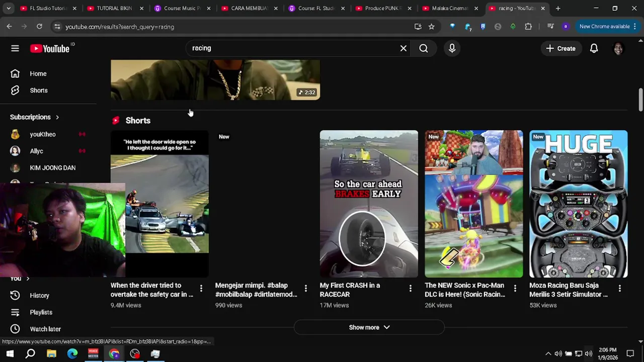Click the blue diamond extension icon
This screenshot has width=644, height=362.
452,26
